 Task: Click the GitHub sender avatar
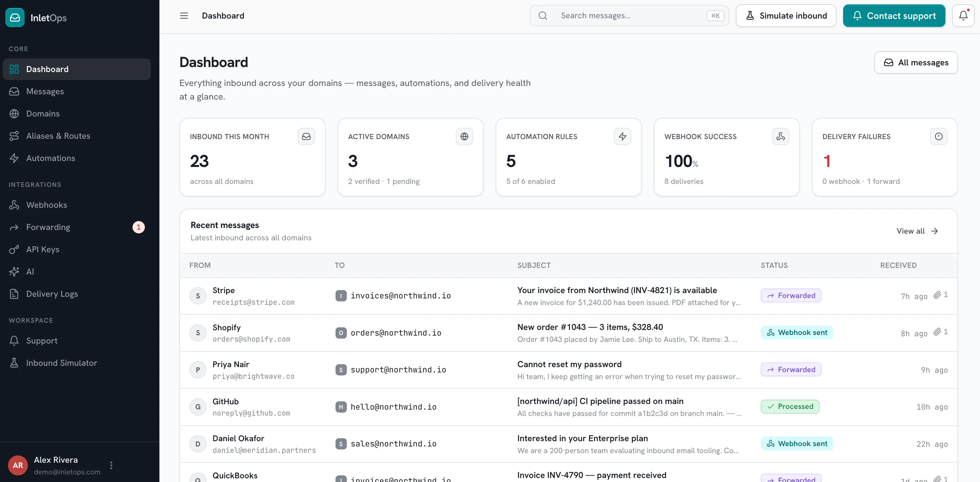pos(198,407)
